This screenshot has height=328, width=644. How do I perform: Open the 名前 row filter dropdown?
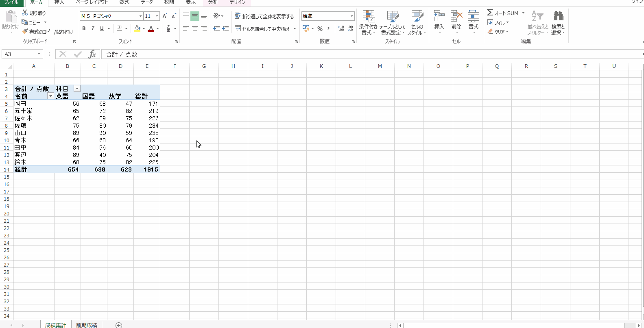pyautogui.click(x=50, y=96)
